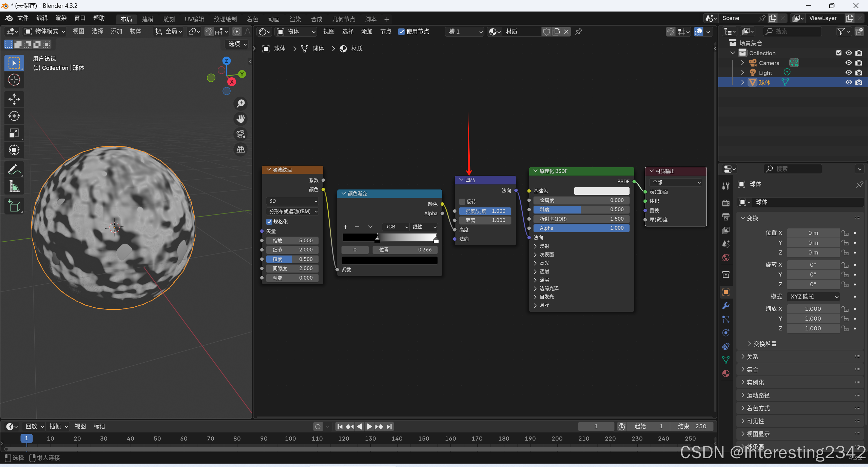Open the RGB color mode dropdown
This screenshot has width=868, height=467.
click(396, 227)
